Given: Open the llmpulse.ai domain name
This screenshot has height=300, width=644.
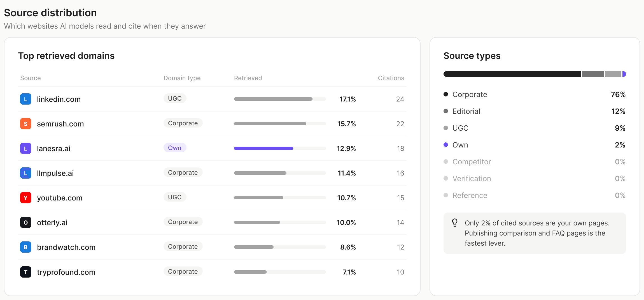Looking at the screenshot, I should click(55, 173).
